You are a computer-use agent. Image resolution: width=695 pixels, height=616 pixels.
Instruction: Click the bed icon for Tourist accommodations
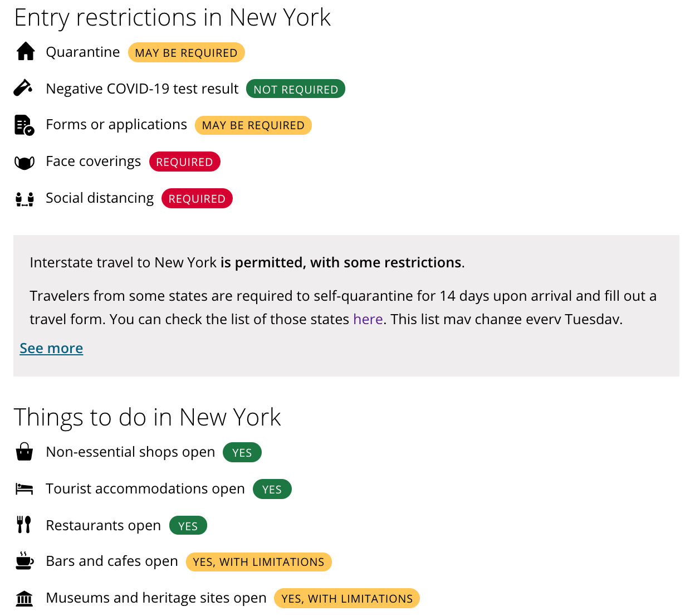click(x=25, y=489)
